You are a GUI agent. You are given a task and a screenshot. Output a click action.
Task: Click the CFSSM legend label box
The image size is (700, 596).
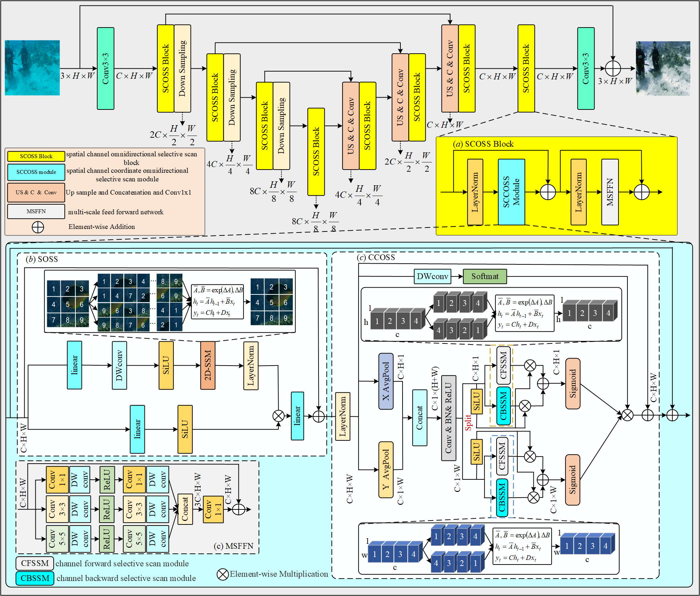click(35, 563)
